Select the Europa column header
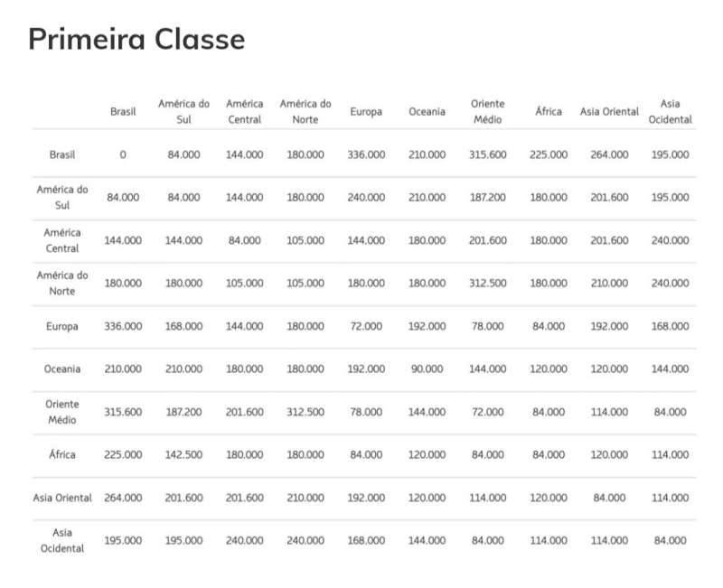Image resolution: width=723 pixels, height=588 pixels. [x=366, y=112]
